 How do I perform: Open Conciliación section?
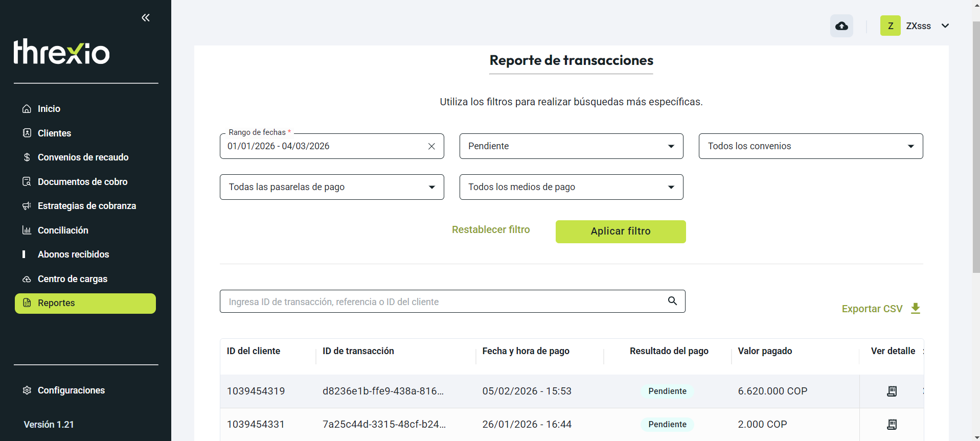(x=63, y=230)
